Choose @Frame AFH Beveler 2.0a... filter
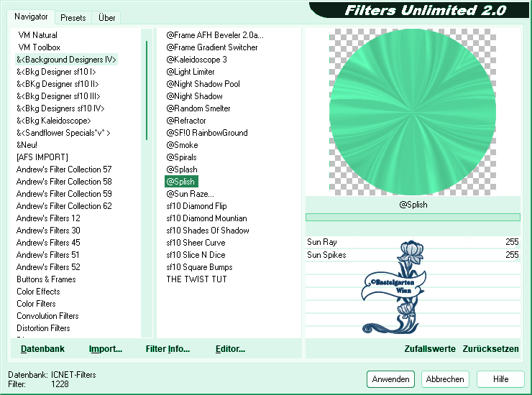 [x=215, y=35]
